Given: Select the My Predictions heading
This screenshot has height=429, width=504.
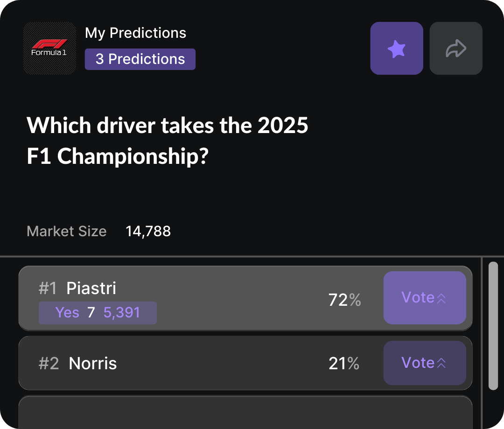Looking at the screenshot, I should click(135, 33).
